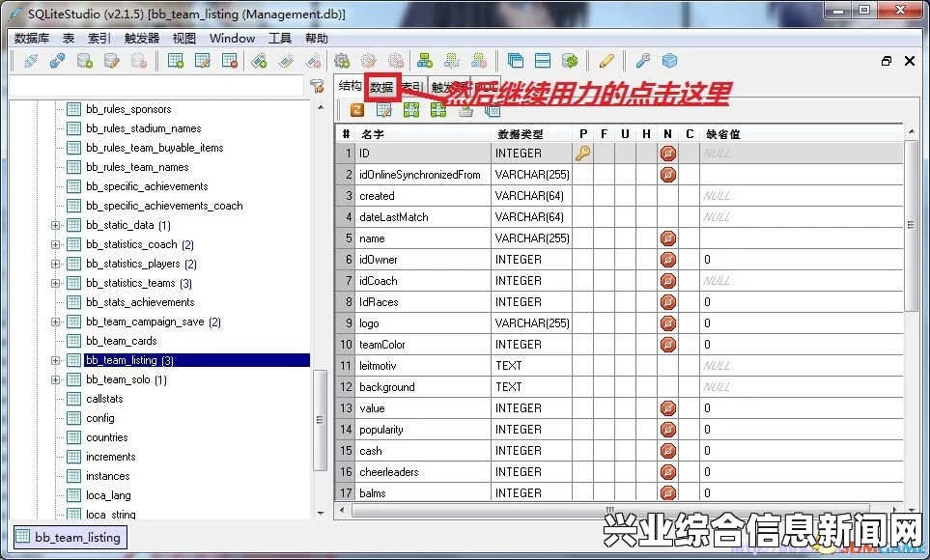Click the delete table icon in main toolbar
The image size is (930, 560).
point(230,61)
